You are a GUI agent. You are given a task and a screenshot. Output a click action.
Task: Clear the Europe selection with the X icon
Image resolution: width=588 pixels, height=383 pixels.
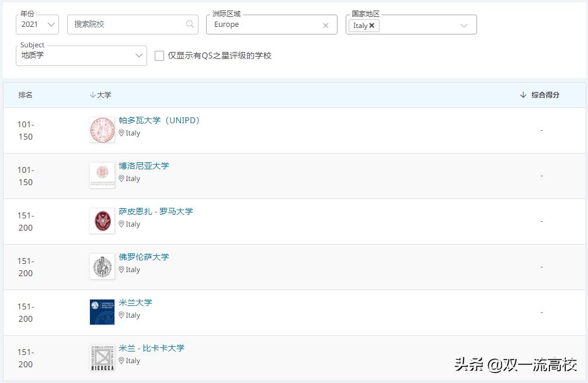pyautogui.click(x=326, y=25)
